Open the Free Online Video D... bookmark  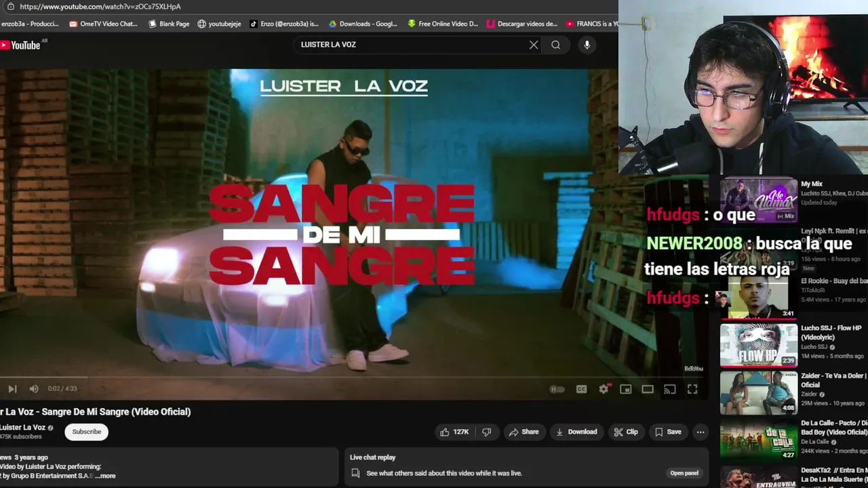point(442,24)
